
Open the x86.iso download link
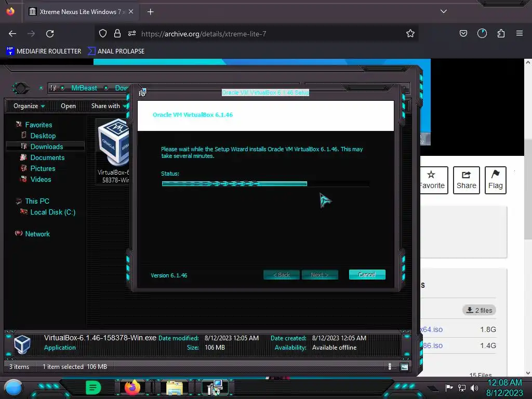[431, 345]
